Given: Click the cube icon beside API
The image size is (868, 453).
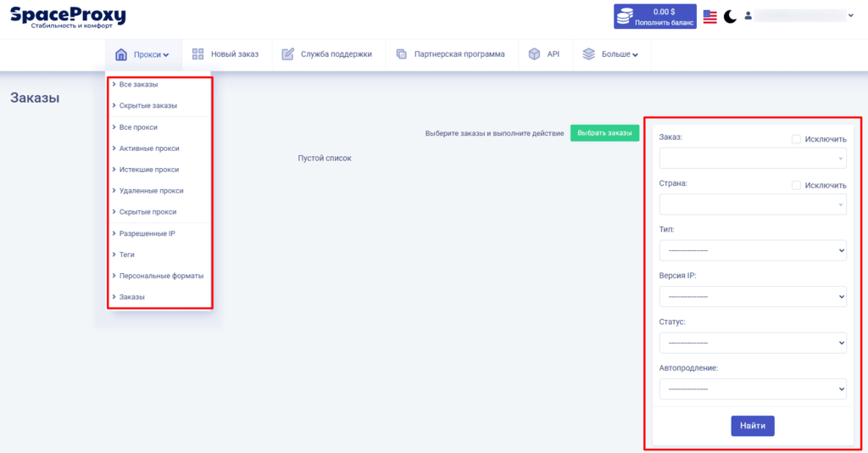Looking at the screenshot, I should (x=534, y=54).
